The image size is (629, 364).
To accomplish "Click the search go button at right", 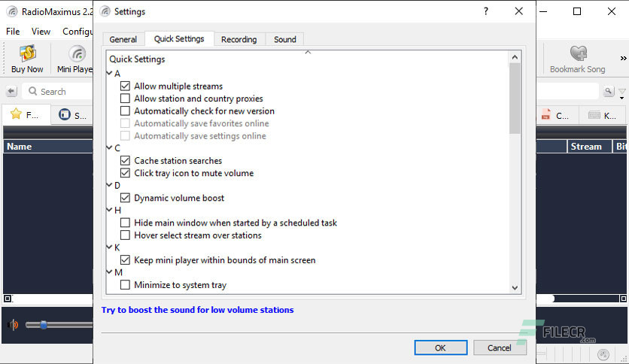I will point(609,92).
